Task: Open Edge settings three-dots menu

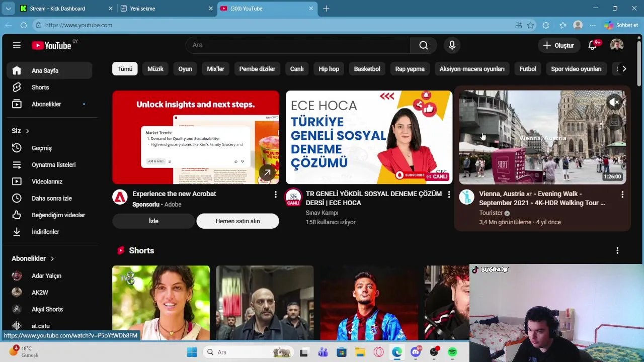Action: pos(593,25)
